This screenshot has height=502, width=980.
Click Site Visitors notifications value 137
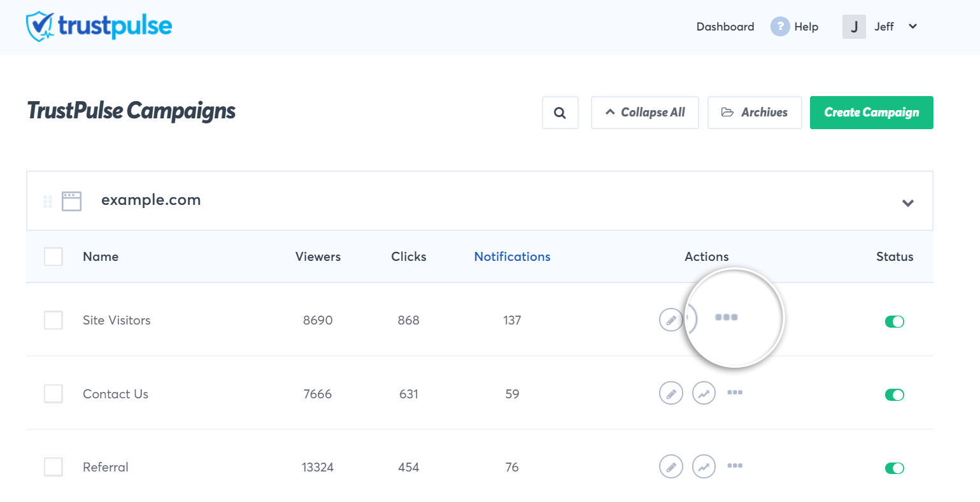pyautogui.click(x=512, y=321)
